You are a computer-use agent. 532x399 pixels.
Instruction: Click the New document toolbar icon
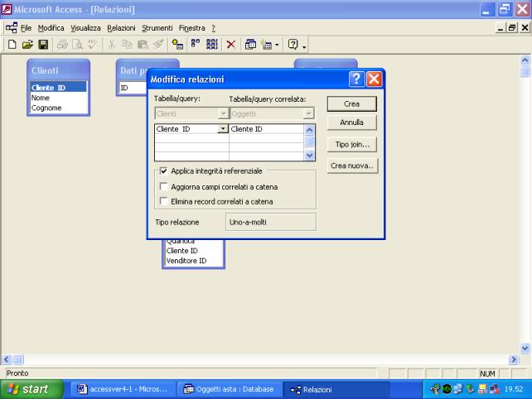pos(12,45)
